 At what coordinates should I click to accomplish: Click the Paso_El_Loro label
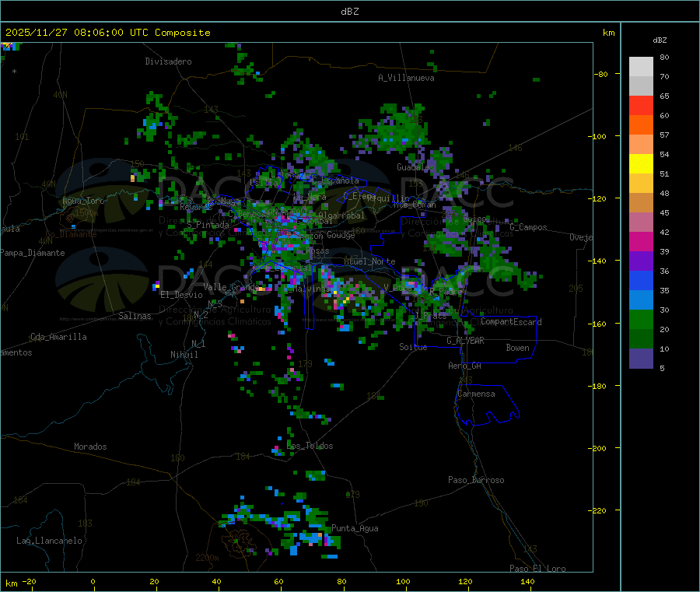click(x=538, y=569)
